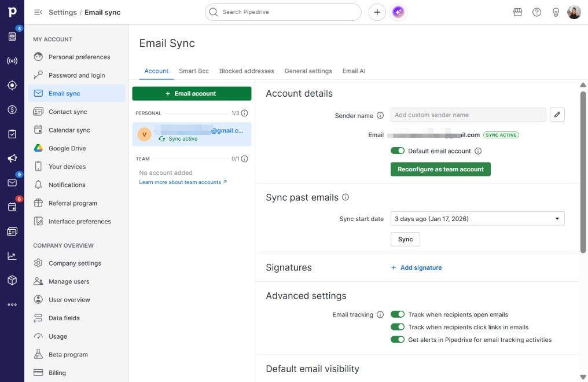The height and width of the screenshot is (382, 588).
Task: Toggle Track when recipients open emails
Action: pyautogui.click(x=398, y=314)
